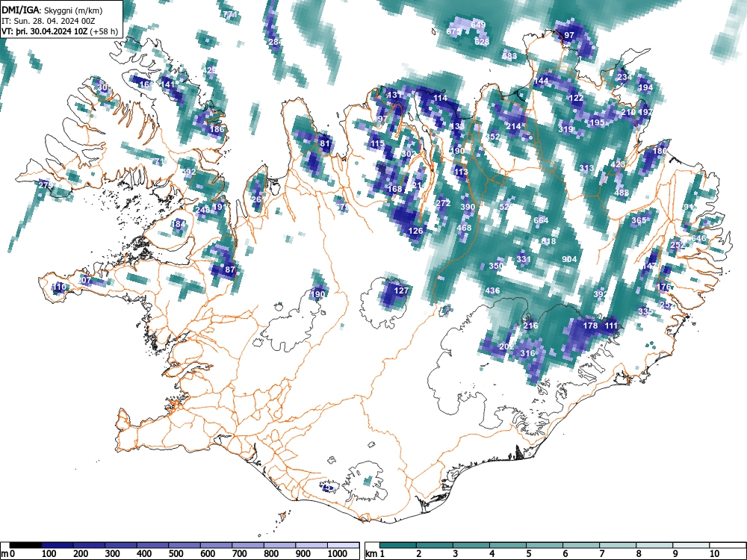Click the visibility value '272'

[443, 203]
